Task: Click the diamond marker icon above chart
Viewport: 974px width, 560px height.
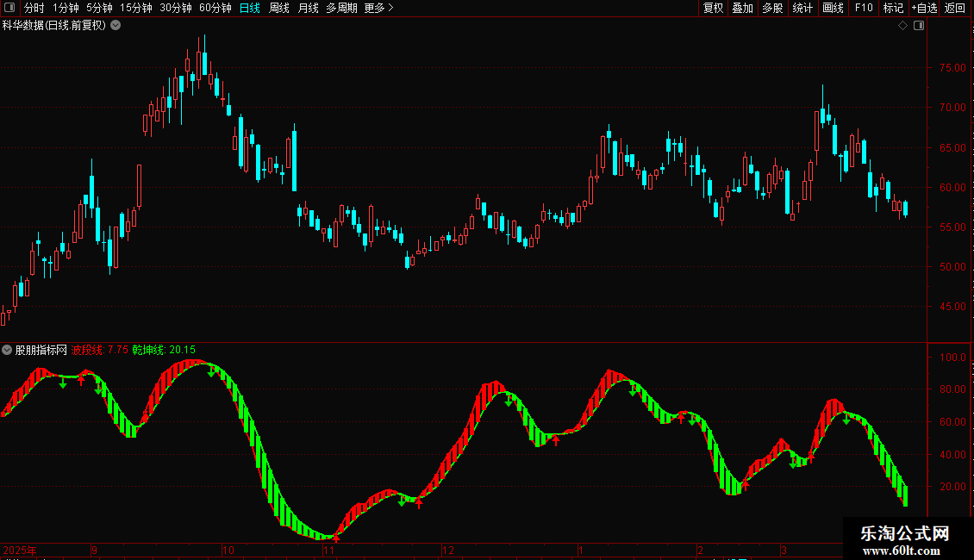Action: coord(902,26)
